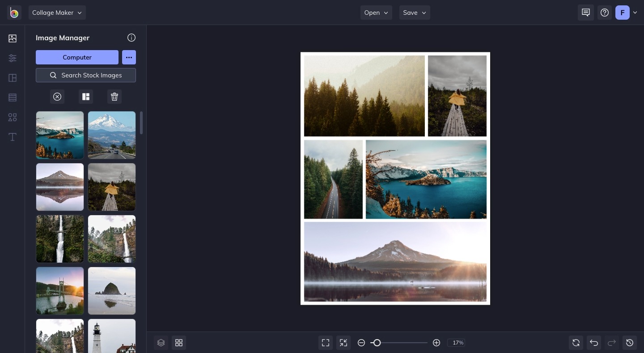This screenshot has height=353, width=644.
Task: Click the zoom slider handle
Action: [377, 343]
